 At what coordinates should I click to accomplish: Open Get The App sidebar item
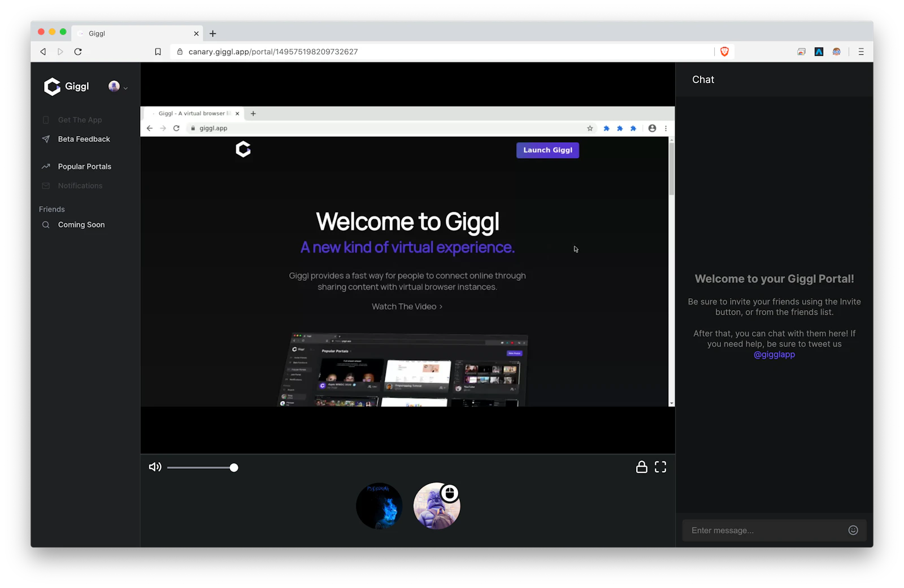[80, 120]
